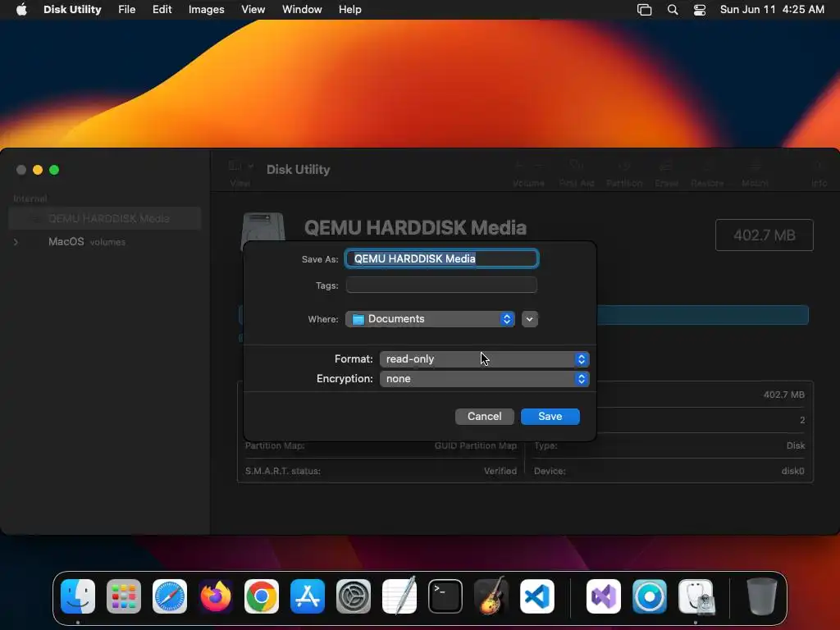
Task: Select the MacOS volumes sidebar item
Action: 105,242
